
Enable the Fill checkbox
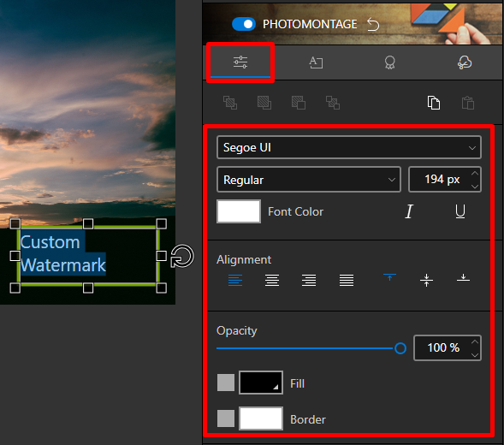pos(226,383)
